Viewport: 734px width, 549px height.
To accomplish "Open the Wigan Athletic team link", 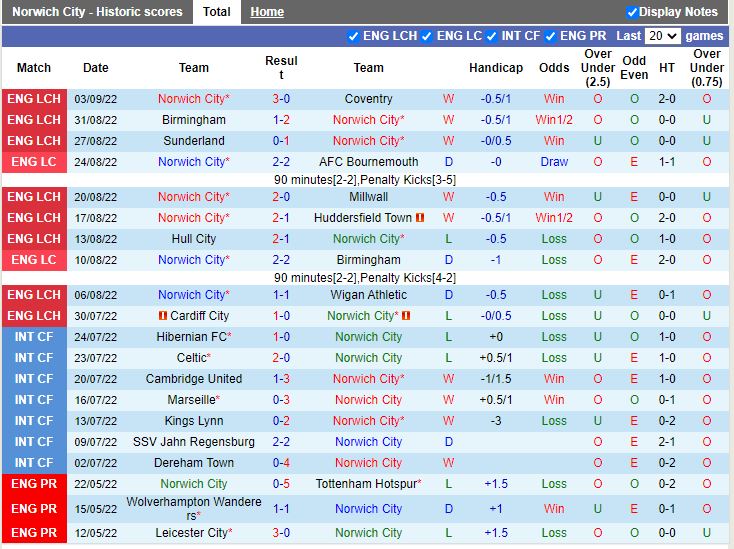I will coord(368,295).
